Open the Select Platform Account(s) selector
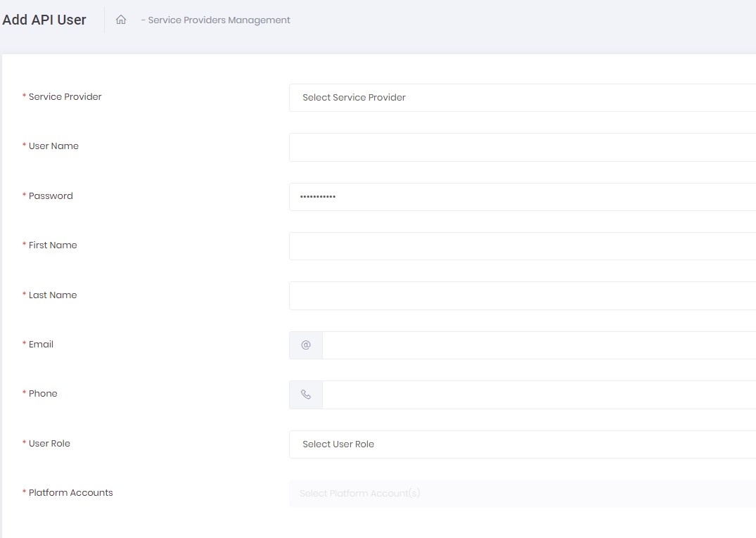The height and width of the screenshot is (538, 756). pyautogui.click(x=522, y=494)
